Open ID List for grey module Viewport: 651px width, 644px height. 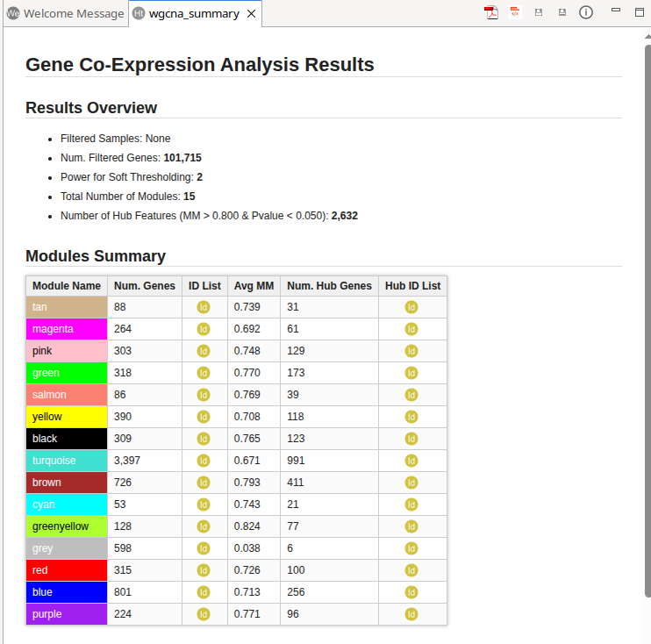pos(204,548)
